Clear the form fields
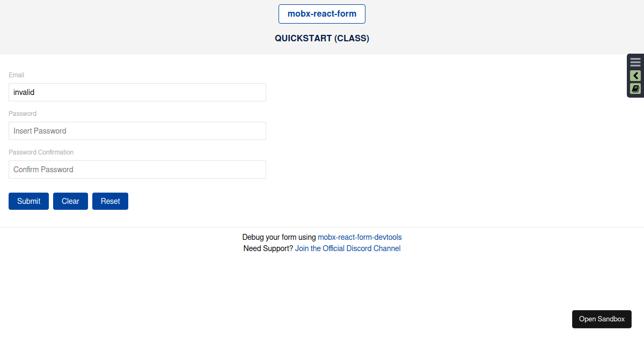Screen dimensions: 644x338 [70, 201]
